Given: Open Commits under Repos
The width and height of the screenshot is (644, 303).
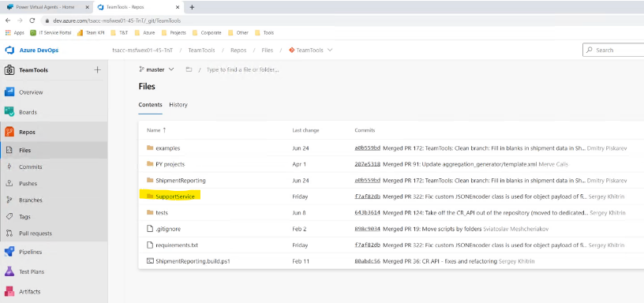Looking at the screenshot, I should tap(54, 167).
